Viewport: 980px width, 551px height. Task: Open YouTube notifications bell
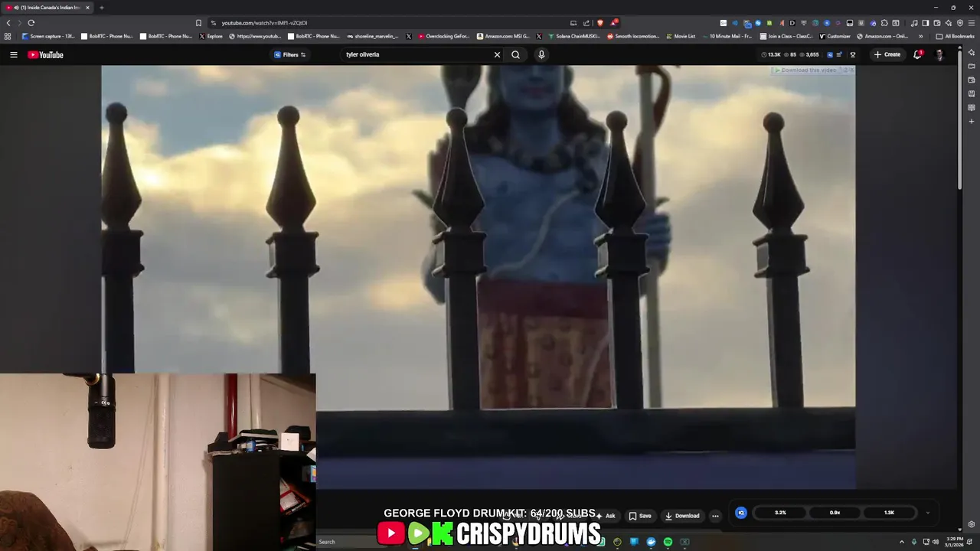[x=917, y=54]
